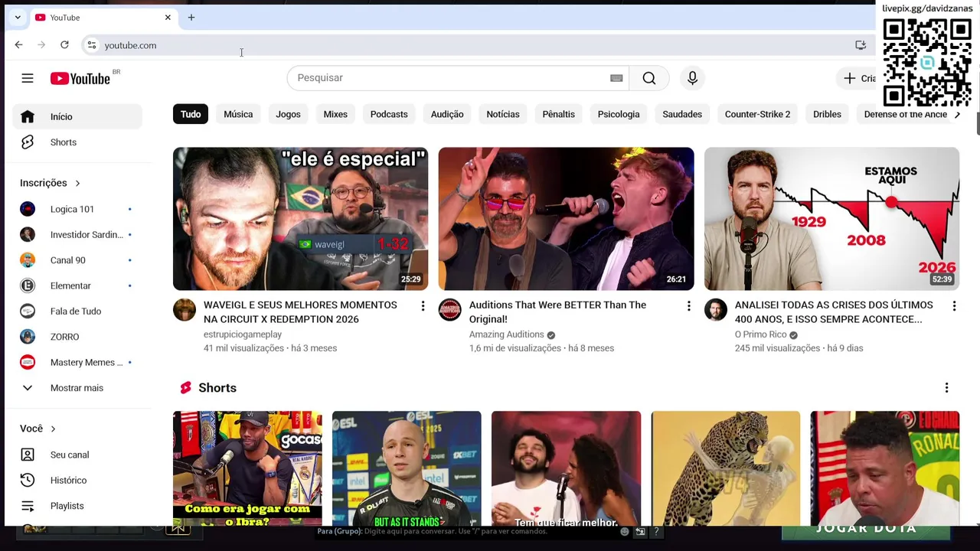Click estrupiciogameplay channel avatar
The image size is (980, 551).
pyautogui.click(x=185, y=310)
